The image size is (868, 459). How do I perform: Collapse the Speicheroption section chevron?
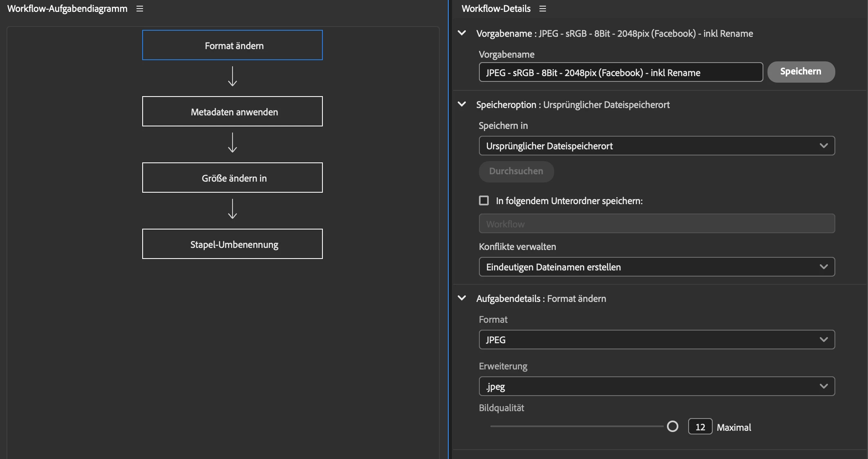tap(462, 104)
